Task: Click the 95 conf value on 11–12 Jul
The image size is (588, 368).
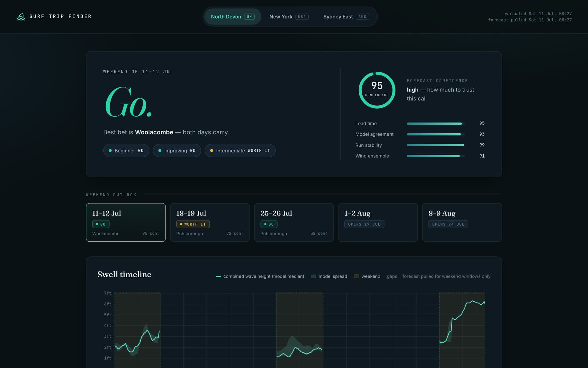Action: (x=151, y=233)
